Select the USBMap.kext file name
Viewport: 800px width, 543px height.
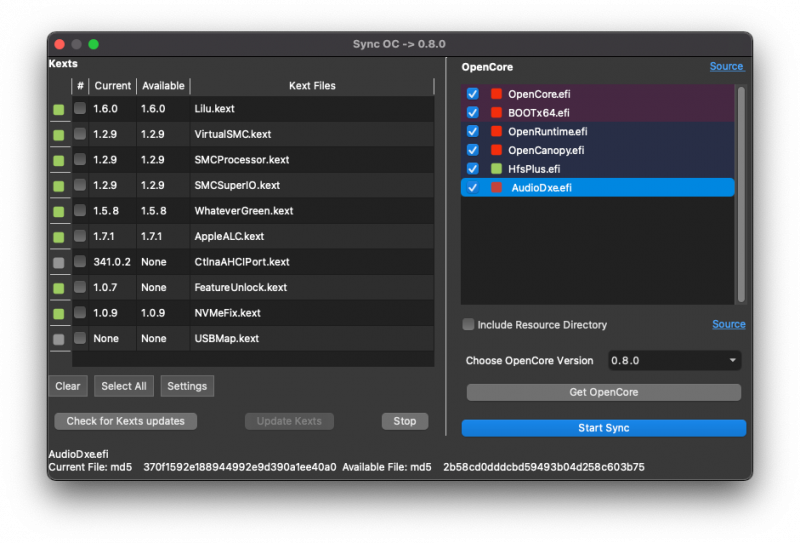tap(227, 338)
